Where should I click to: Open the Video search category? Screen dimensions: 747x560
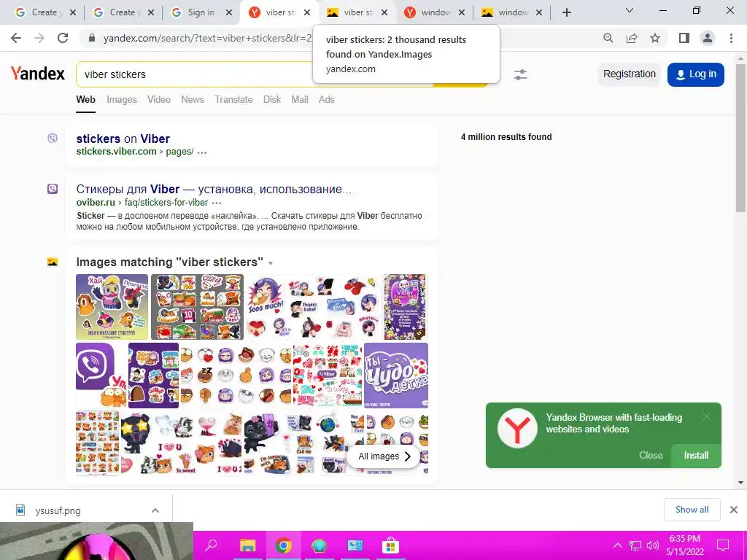tap(158, 99)
